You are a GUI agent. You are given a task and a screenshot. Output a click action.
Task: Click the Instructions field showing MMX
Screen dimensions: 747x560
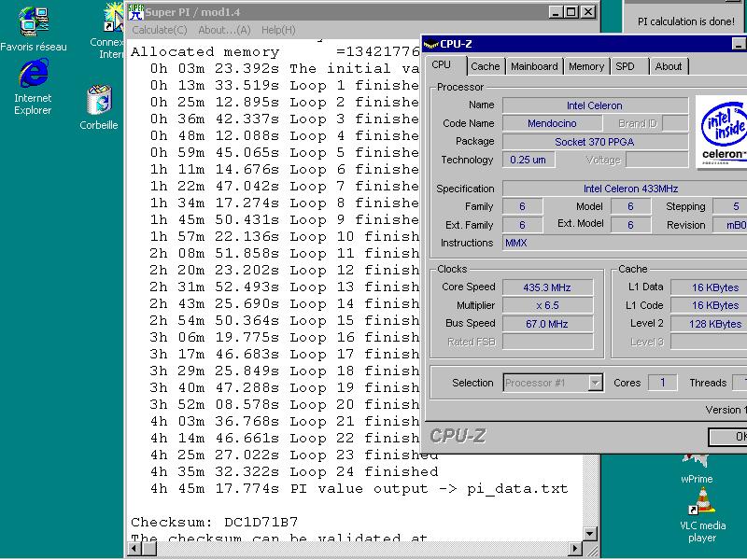[625, 243]
